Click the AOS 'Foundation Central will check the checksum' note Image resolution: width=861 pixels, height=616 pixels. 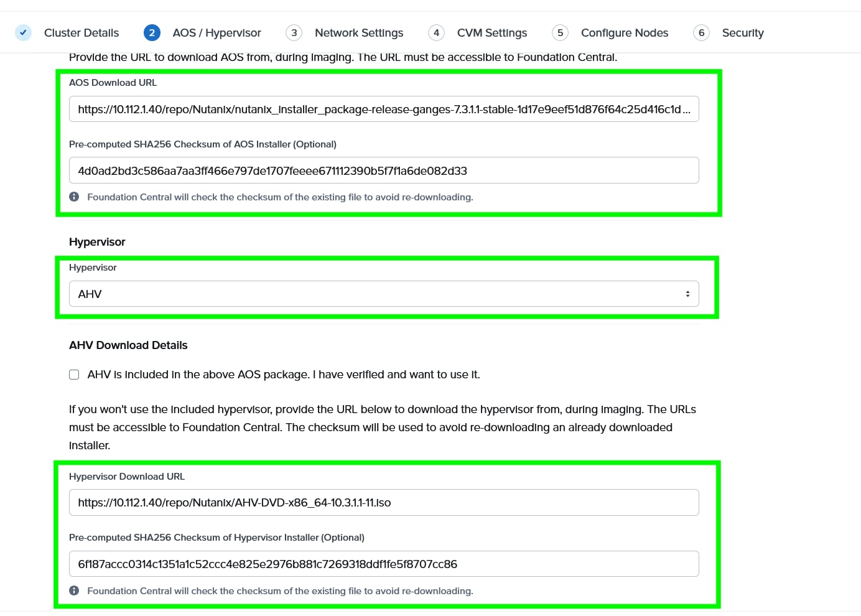pos(280,197)
